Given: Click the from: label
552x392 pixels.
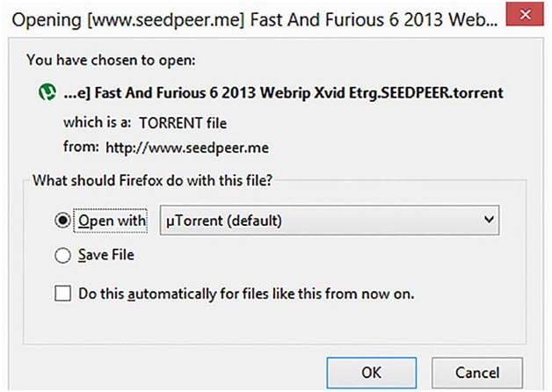Looking at the screenshot, I should click(x=81, y=147).
